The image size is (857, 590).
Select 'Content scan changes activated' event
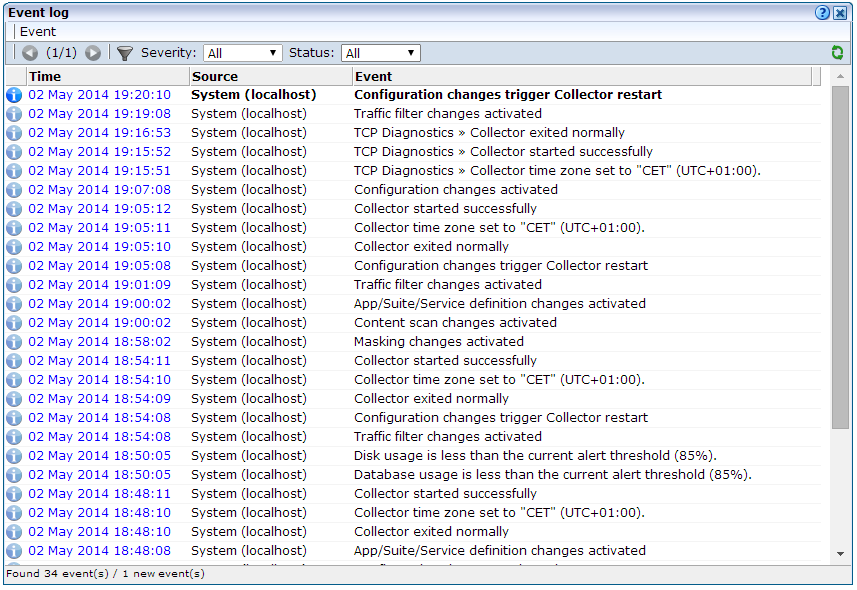pyautogui.click(x=455, y=323)
